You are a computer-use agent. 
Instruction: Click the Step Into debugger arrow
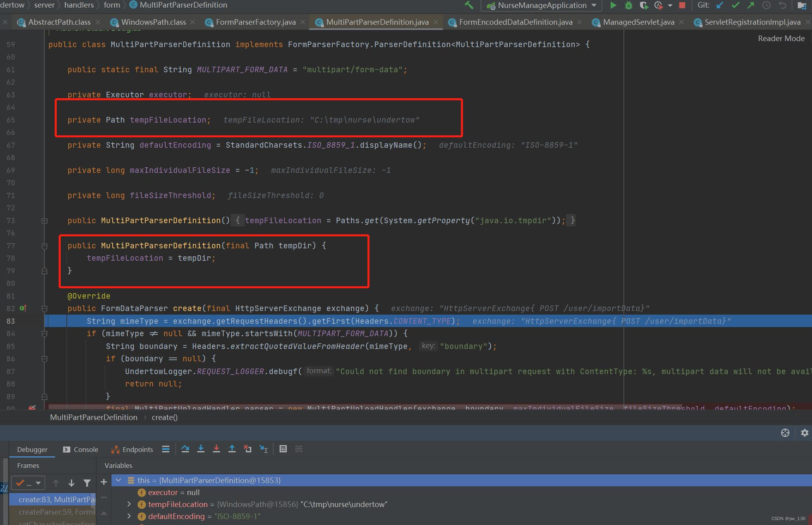[201, 449]
